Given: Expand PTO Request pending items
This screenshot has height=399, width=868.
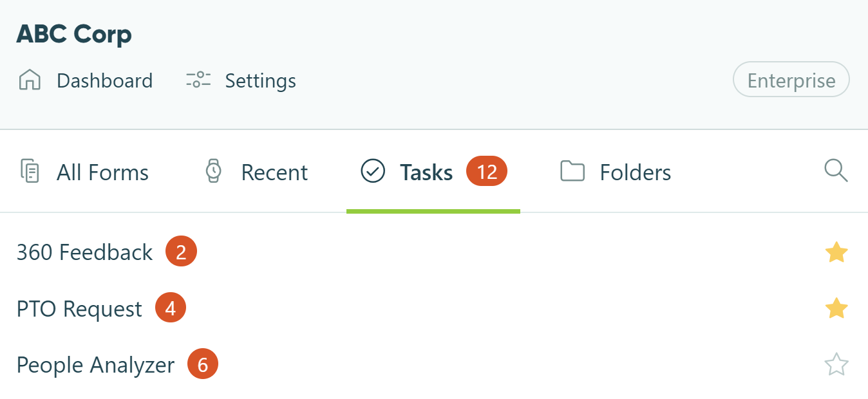Looking at the screenshot, I should pos(79,308).
